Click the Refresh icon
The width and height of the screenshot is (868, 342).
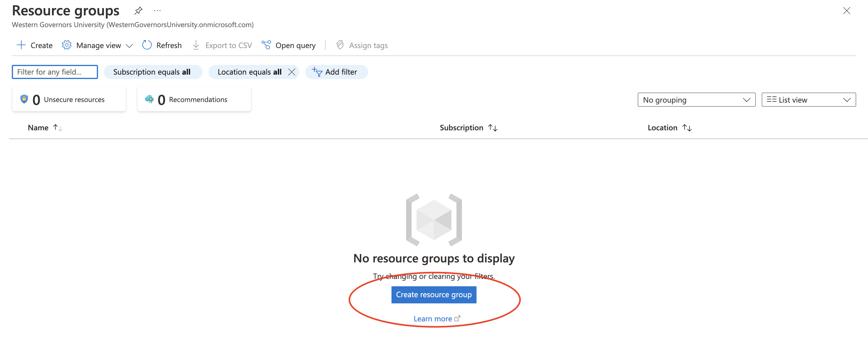pyautogui.click(x=147, y=45)
